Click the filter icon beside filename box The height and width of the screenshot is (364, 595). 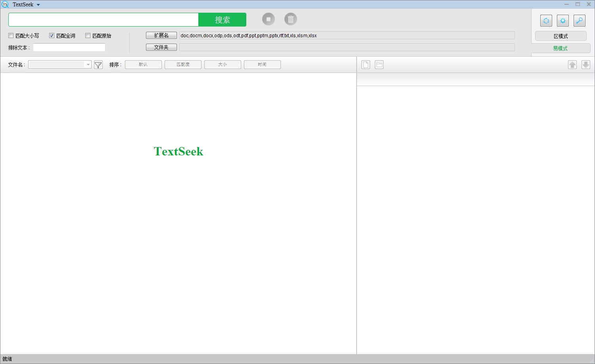click(x=98, y=64)
